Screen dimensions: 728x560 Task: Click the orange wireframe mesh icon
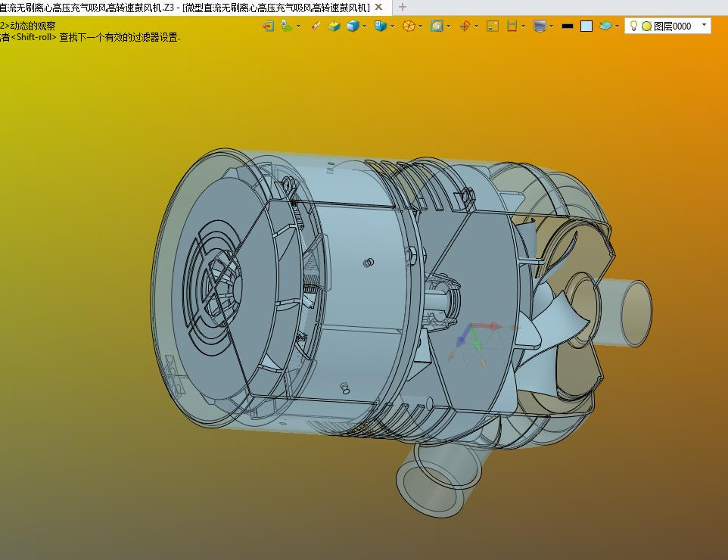point(409,26)
